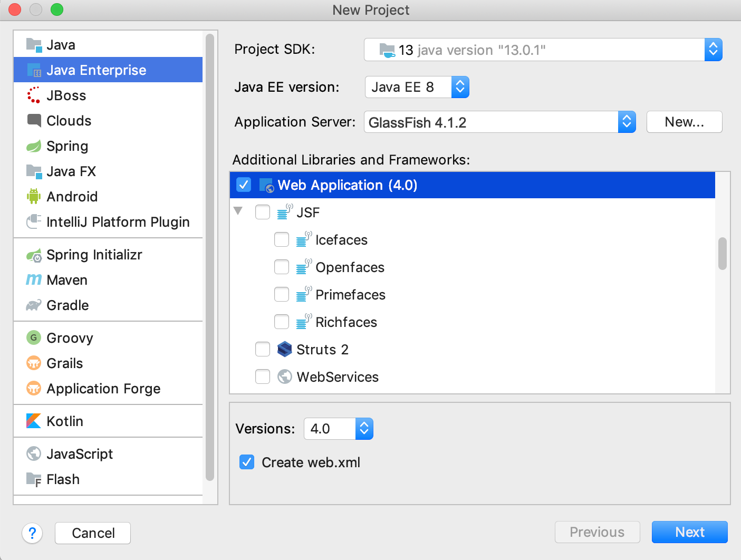Enable the JSF framework checkbox
The image size is (741, 560).
click(263, 212)
